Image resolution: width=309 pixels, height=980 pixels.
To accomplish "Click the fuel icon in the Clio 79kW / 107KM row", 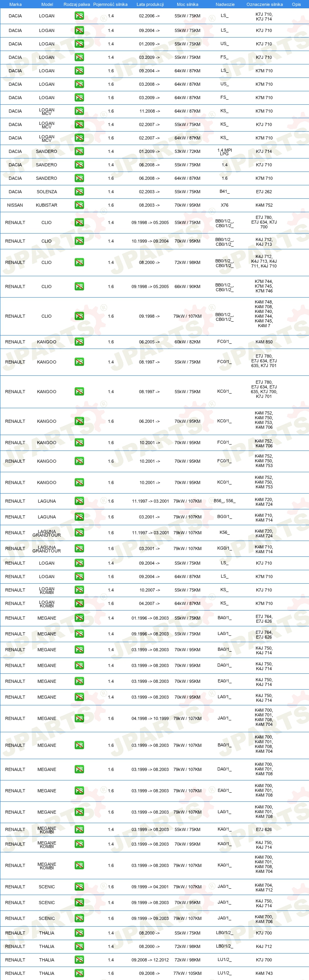I will click(x=79, y=316).
